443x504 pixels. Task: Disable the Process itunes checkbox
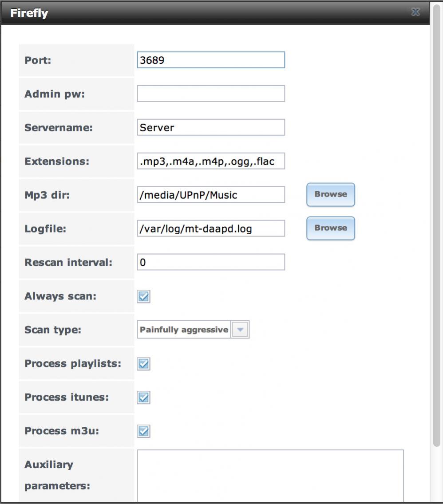(x=143, y=398)
